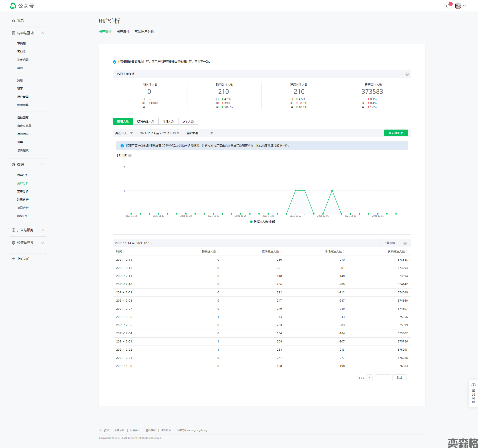Switch to the 用户属性 tab
The width and height of the screenshot is (478, 448).
click(x=123, y=31)
